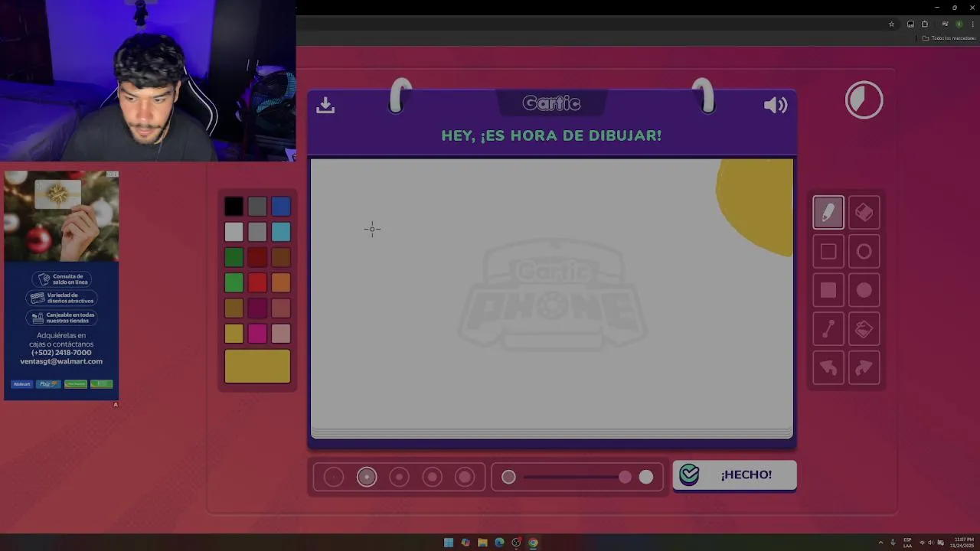Select the fourth brush size

(432, 477)
